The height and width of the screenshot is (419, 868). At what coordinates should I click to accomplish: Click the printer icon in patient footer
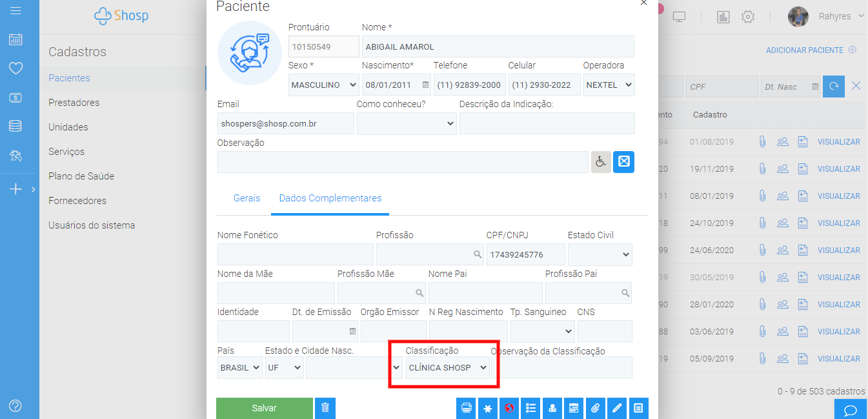click(467, 408)
